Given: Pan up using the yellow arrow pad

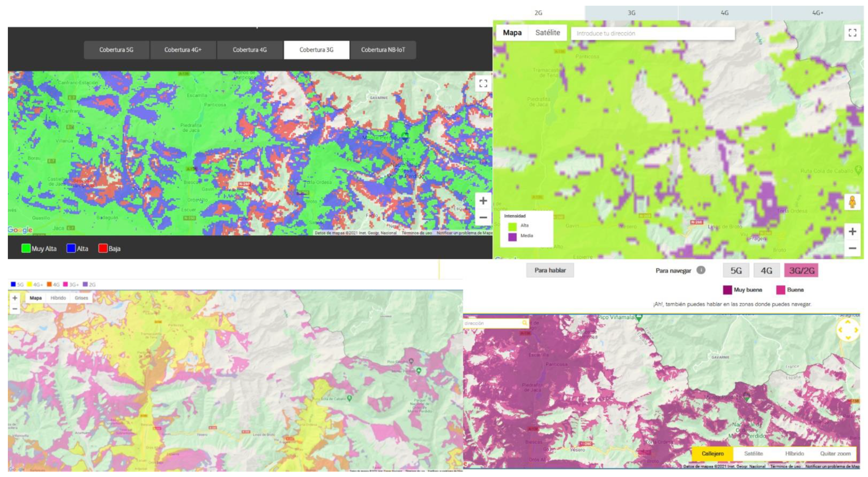Looking at the screenshot, I should [x=848, y=322].
